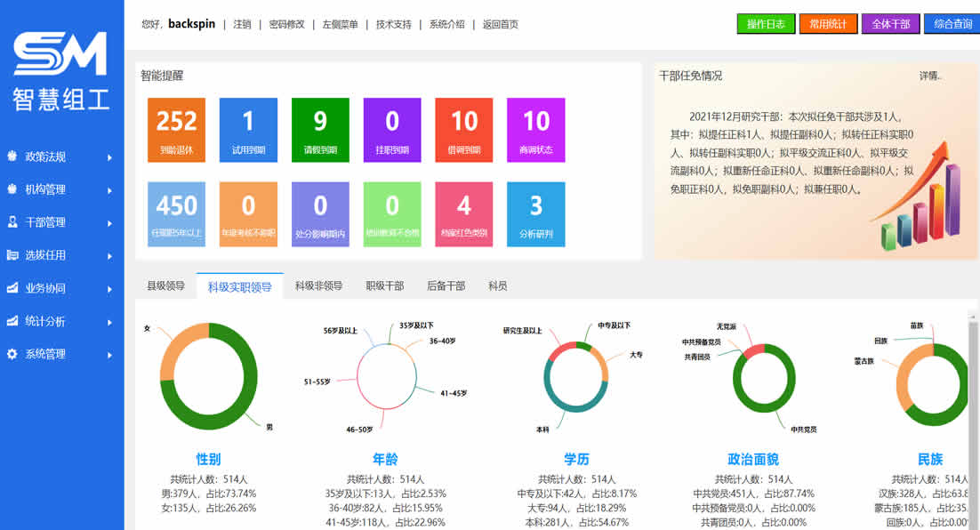Open the blue 3 分析研判 tile
The width and height of the screenshot is (980, 530).
pos(535,214)
